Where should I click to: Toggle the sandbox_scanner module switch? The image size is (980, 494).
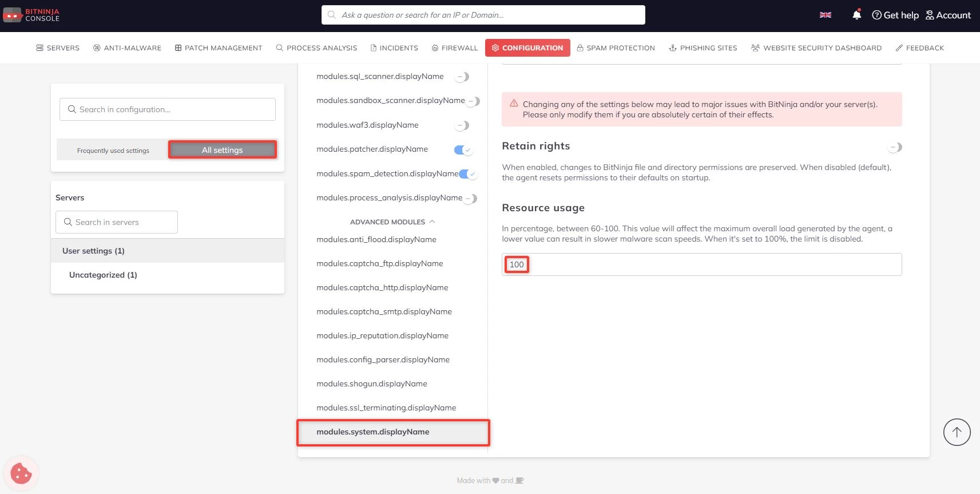pos(473,101)
